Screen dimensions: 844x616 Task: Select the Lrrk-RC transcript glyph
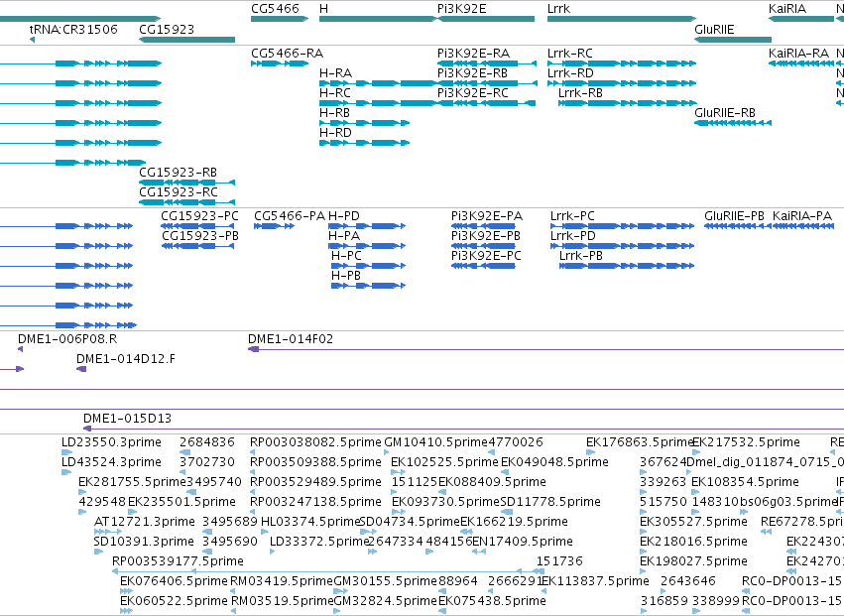(x=622, y=63)
